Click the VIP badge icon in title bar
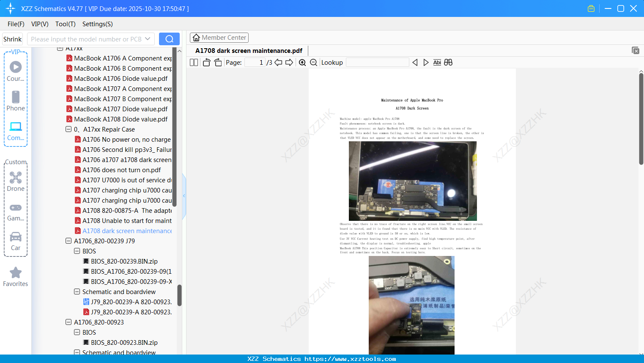Screen dimensions: 644x363 591,8
